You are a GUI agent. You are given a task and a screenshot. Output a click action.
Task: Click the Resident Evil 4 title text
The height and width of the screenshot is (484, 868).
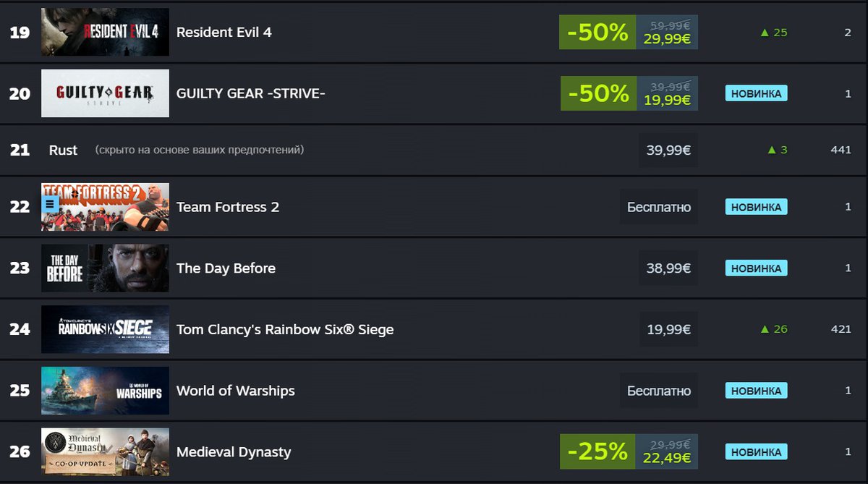coord(224,33)
